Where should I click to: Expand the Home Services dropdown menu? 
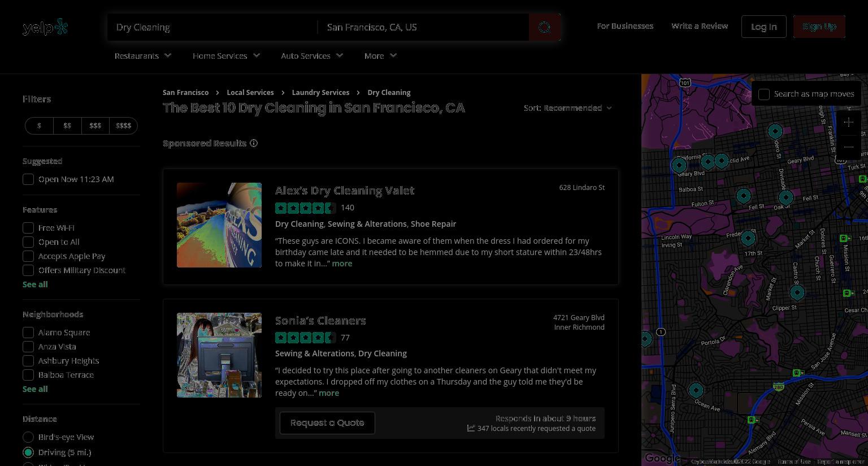226,56
